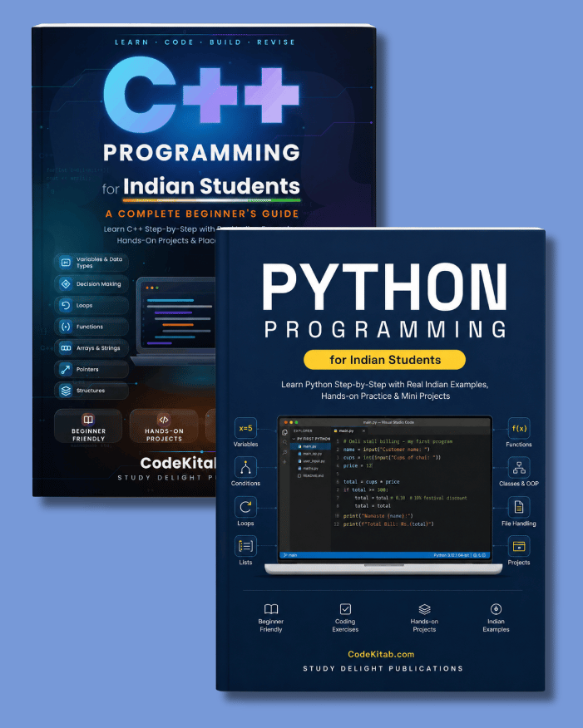Click the f(x) Functions icon on Python cover

pyautogui.click(x=519, y=428)
